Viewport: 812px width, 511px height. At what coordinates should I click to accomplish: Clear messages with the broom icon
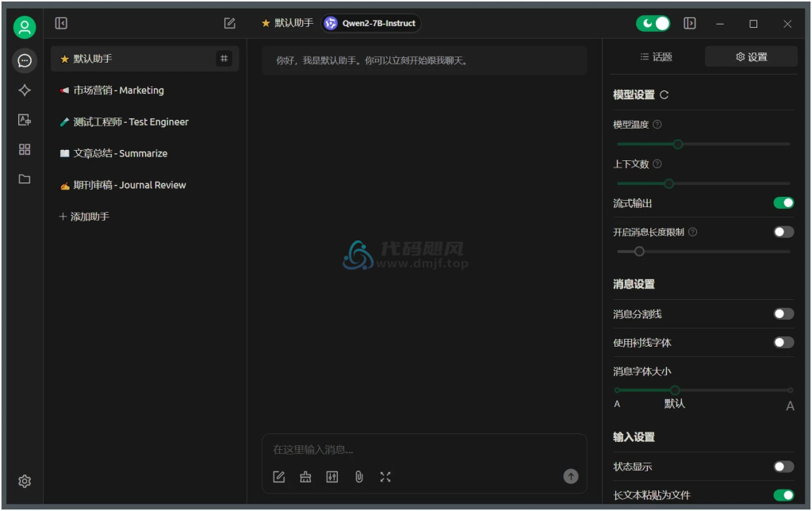click(305, 477)
